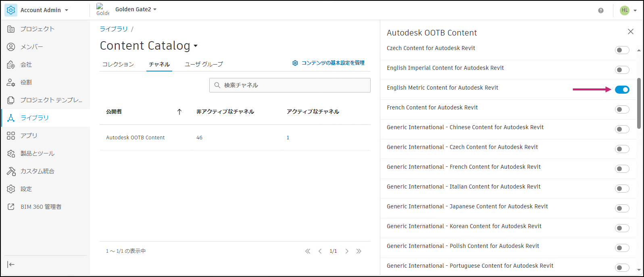Toggle Generic International - Korean Content
The width and height of the screenshot is (644, 277).
point(622,228)
